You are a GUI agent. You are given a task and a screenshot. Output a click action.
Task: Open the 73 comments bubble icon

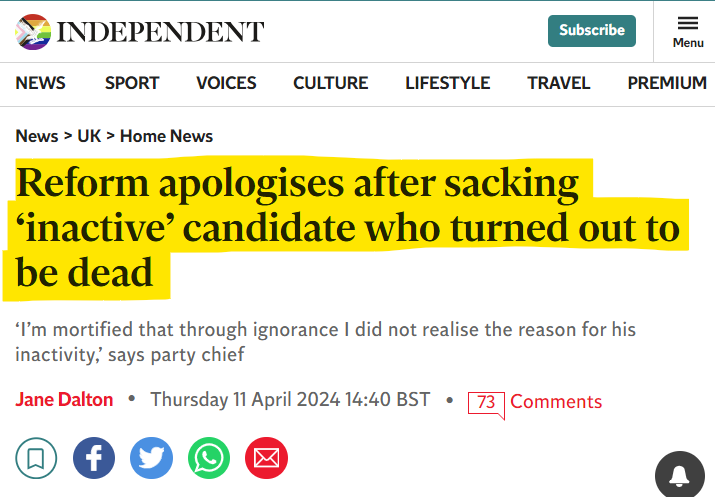click(486, 402)
